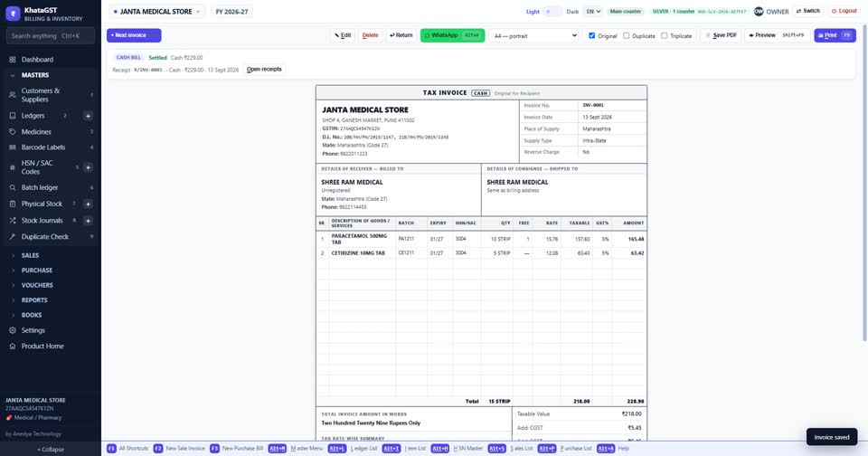Open Sales List from shortcut bar
This screenshot has width=868, height=456.
[510, 448]
